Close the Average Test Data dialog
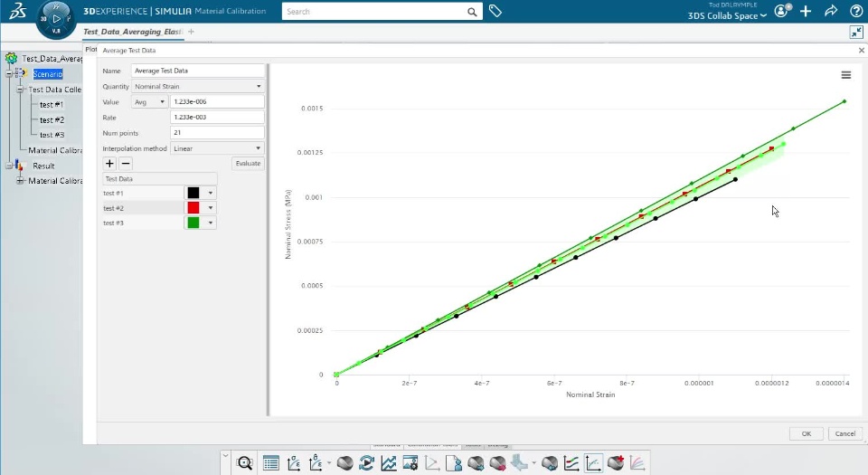Screen dimensions: 868x475 click(x=862, y=50)
